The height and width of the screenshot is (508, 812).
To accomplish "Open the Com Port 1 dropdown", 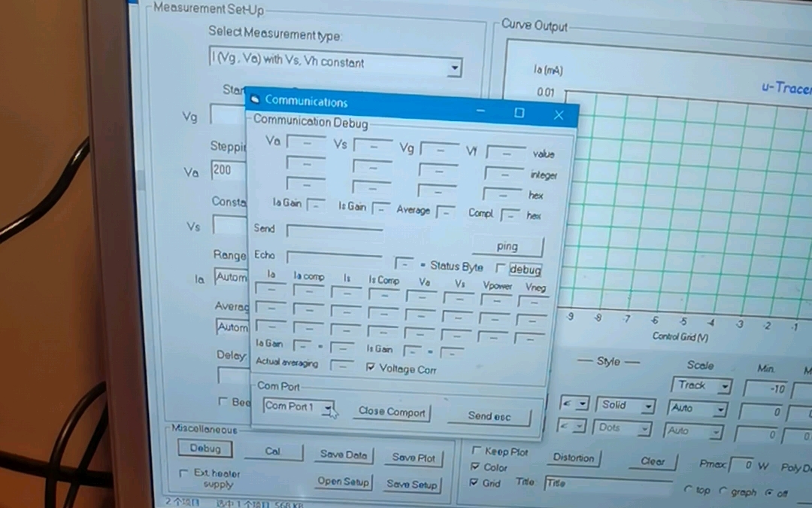I will (x=328, y=406).
